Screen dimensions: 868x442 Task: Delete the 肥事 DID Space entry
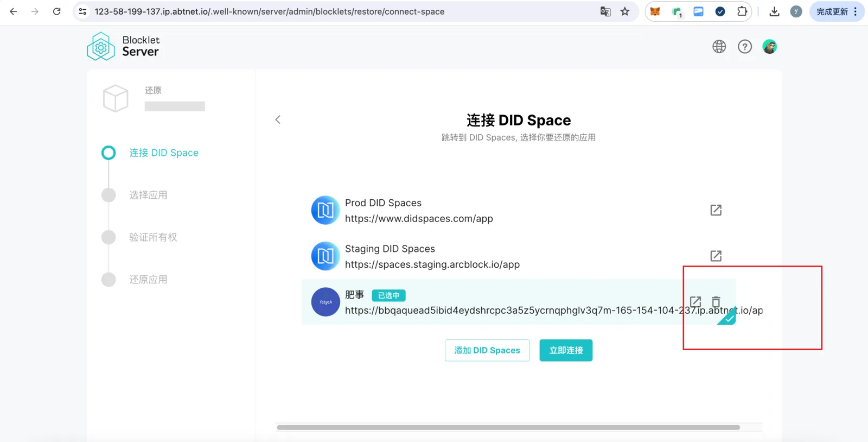coord(716,301)
